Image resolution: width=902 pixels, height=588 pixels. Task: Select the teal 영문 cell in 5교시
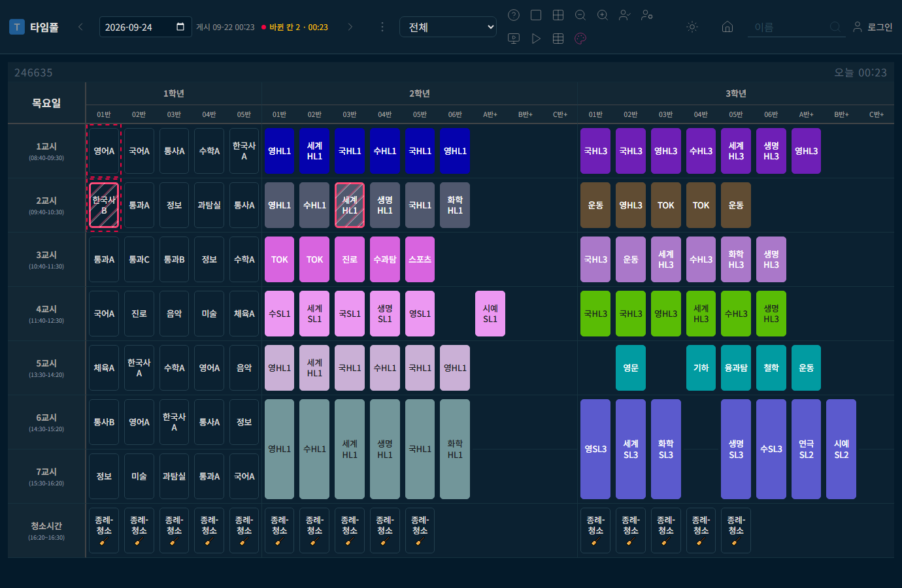tap(631, 368)
